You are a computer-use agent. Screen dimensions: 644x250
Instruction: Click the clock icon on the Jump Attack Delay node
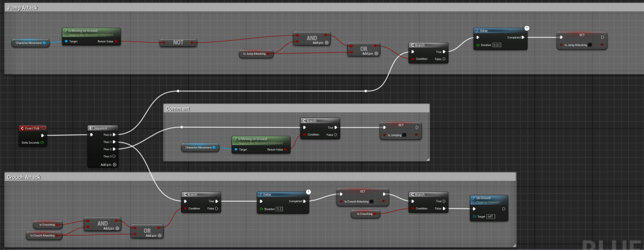pos(527,28)
